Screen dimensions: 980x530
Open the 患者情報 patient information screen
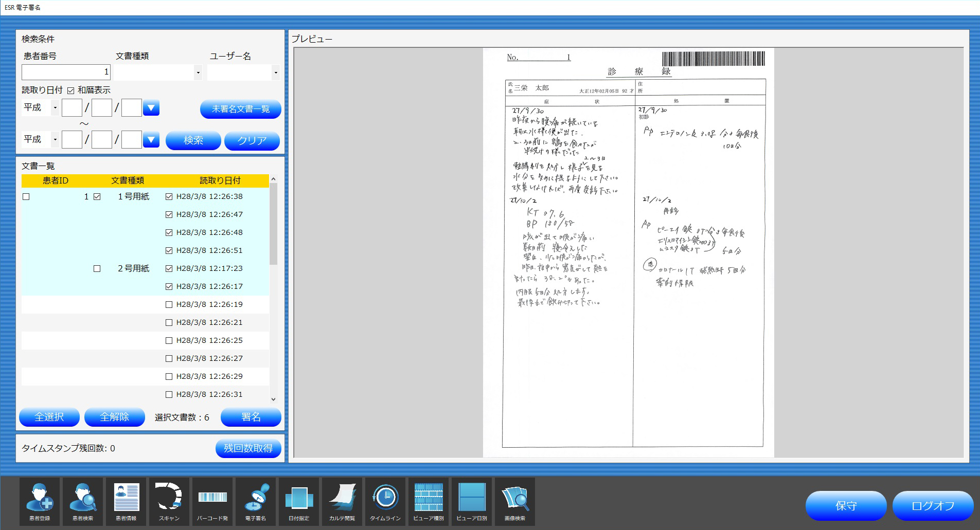tap(126, 502)
